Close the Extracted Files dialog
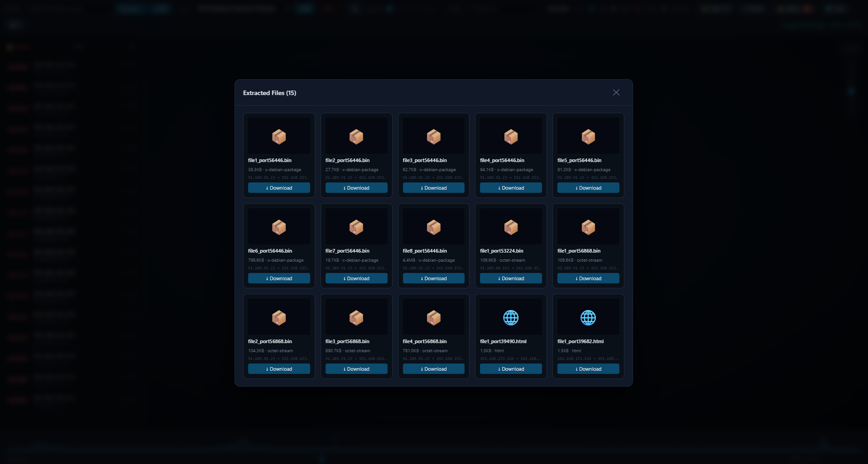Viewport: 868px width, 464px height. click(616, 92)
